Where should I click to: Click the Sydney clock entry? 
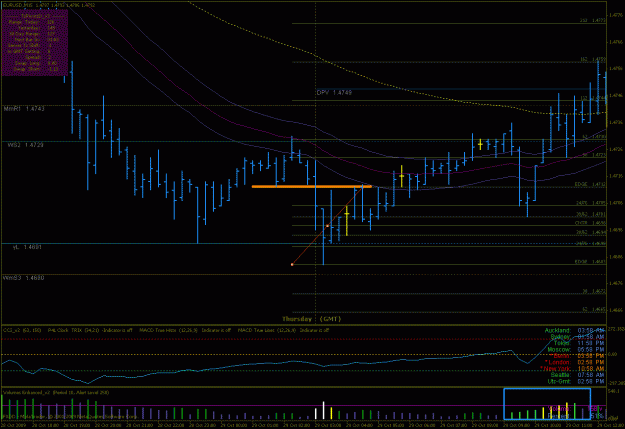577,337
